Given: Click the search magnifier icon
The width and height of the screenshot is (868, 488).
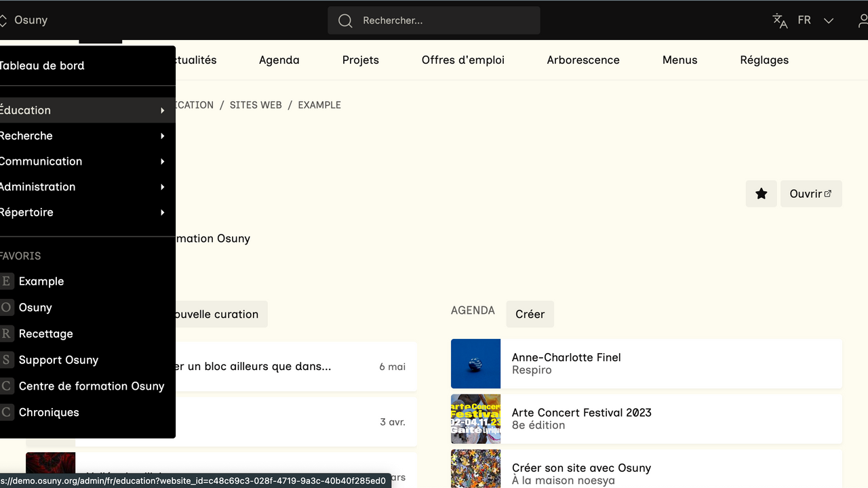Looking at the screenshot, I should tap(345, 20).
